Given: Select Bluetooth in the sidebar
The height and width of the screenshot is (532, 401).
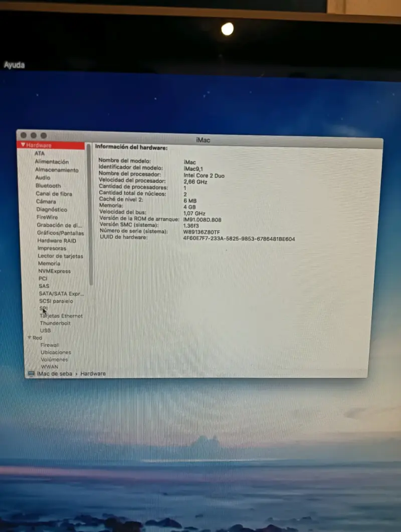Looking at the screenshot, I should [x=48, y=185].
